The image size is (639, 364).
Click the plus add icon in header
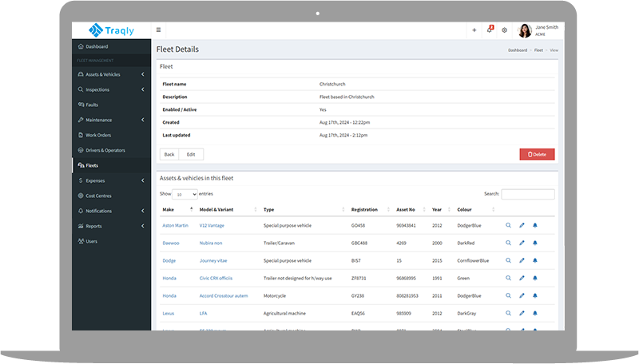coord(474,30)
